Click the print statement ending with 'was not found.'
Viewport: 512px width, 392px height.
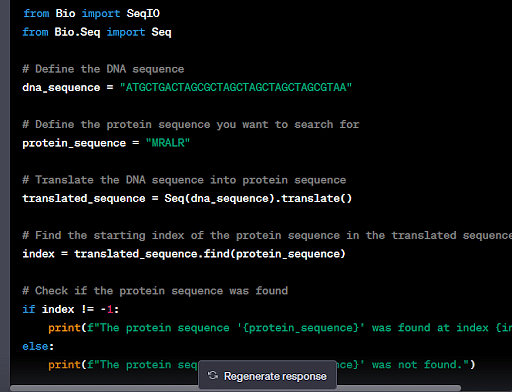262,365
